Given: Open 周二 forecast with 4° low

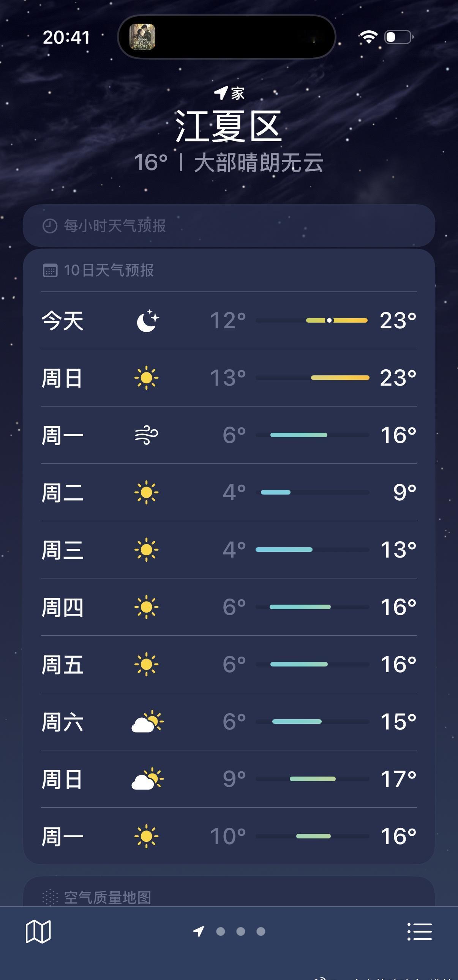Looking at the screenshot, I should point(229,492).
